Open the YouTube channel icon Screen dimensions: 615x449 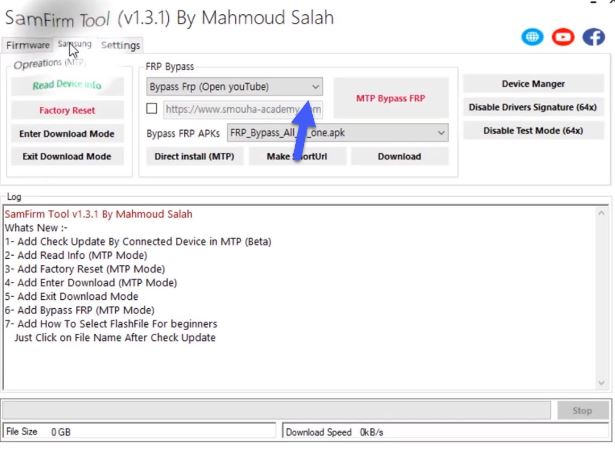pos(563,37)
